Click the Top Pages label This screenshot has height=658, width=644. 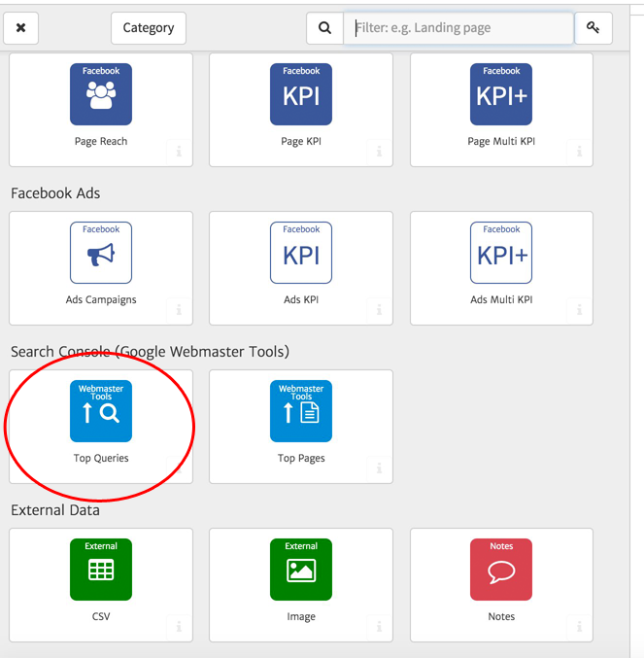tap(301, 458)
